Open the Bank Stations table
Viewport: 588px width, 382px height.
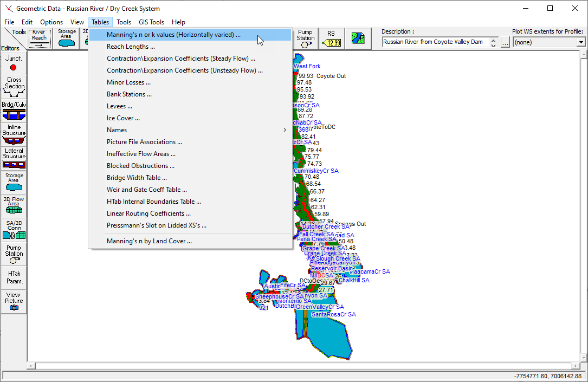click(191, 94)
